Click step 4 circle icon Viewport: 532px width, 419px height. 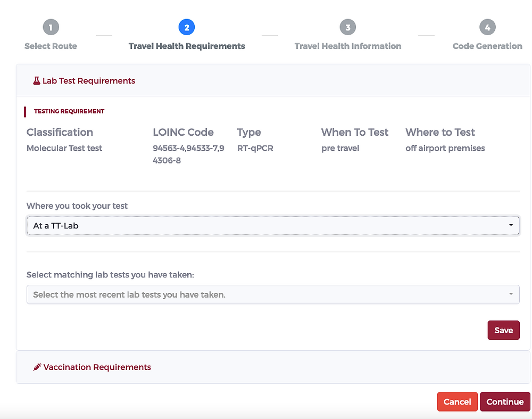[487, 27]
